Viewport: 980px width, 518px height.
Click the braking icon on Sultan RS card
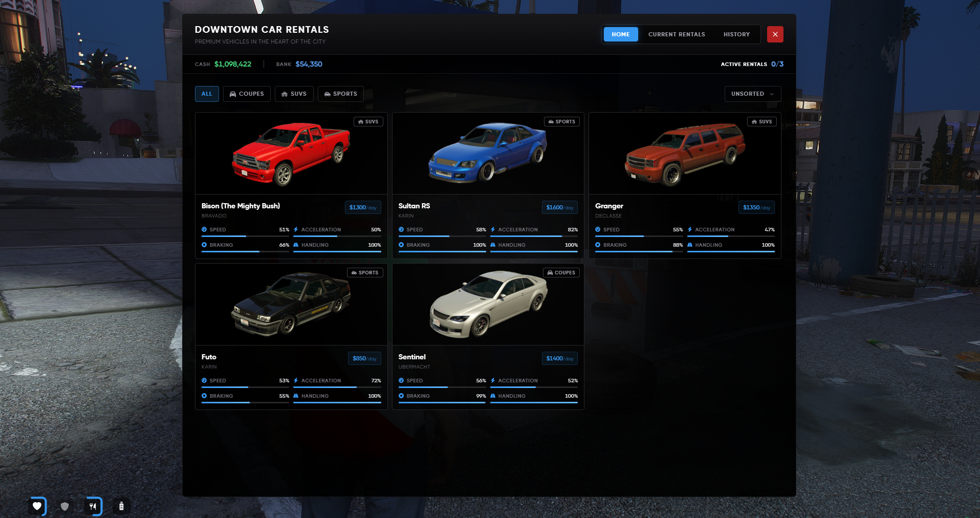(x=401, y=245)
